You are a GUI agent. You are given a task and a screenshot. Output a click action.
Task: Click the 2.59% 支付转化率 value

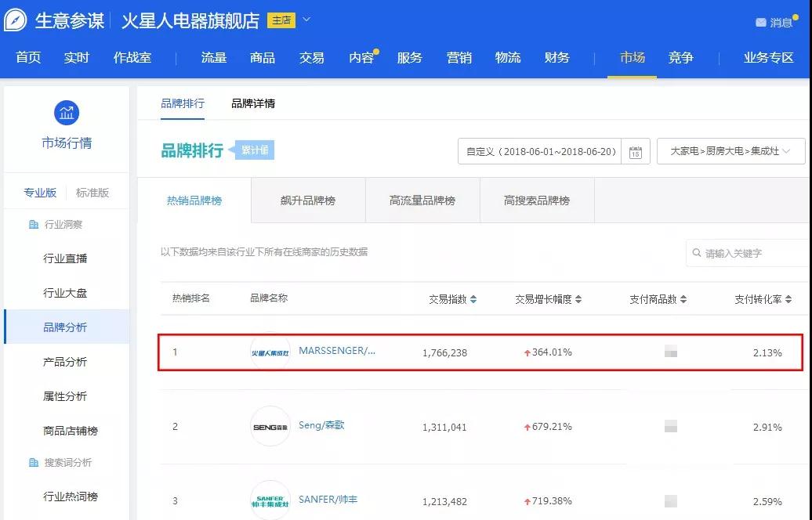click(767, 501)
